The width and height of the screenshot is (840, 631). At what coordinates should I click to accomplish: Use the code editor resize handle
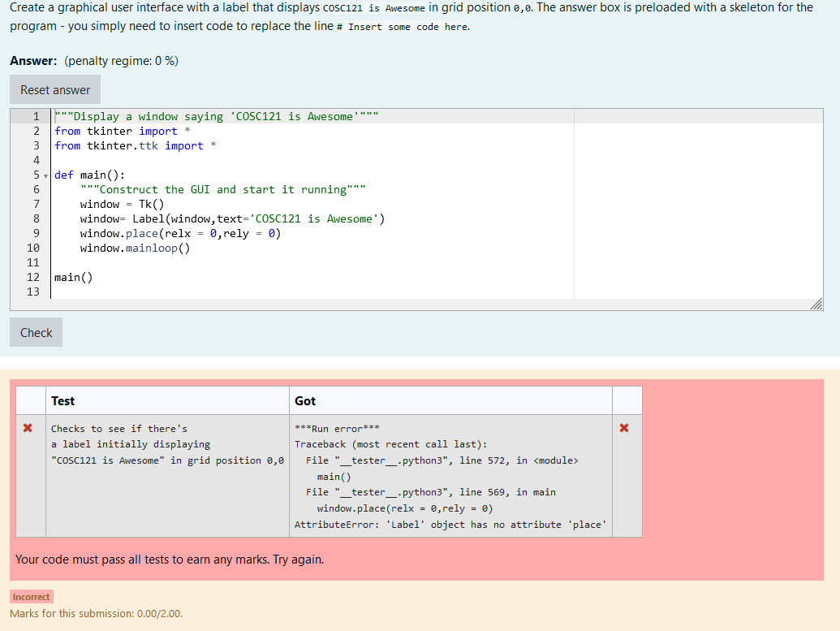[x=816, y=305]
